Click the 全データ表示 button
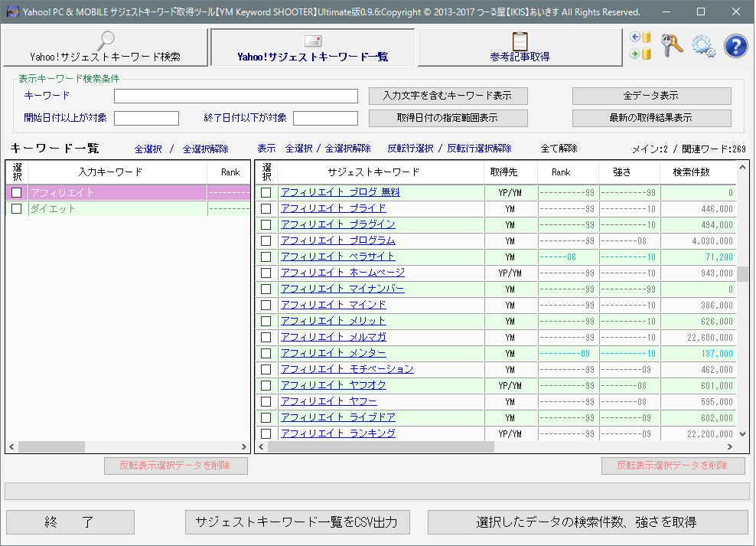Viewport: 756px width, 546px height. pos(651,96)
